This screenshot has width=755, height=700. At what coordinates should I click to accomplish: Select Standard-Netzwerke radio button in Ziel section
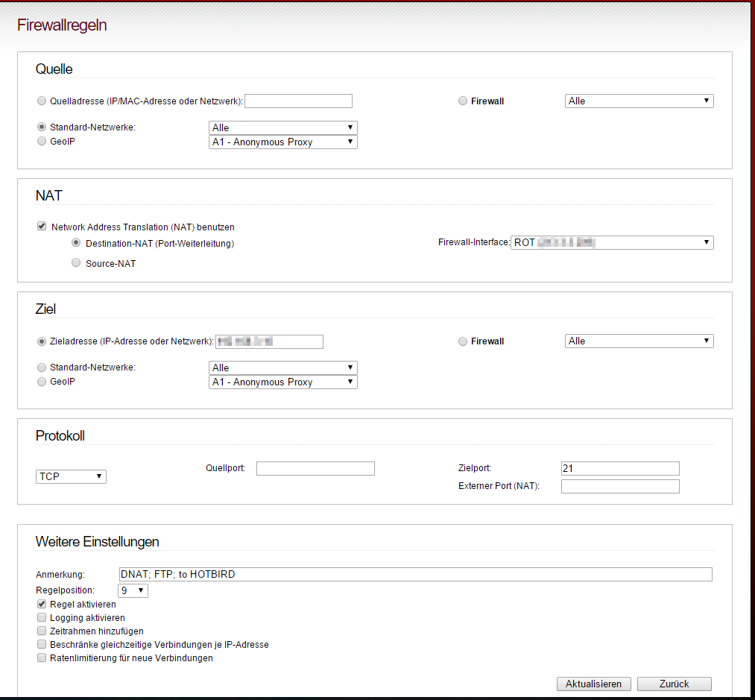(42, 367)
